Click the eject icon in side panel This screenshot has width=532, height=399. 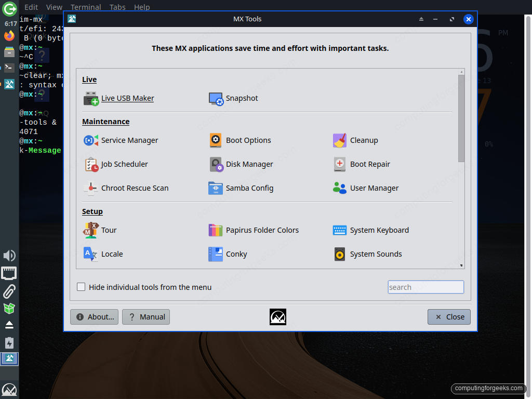click(9, 325)
